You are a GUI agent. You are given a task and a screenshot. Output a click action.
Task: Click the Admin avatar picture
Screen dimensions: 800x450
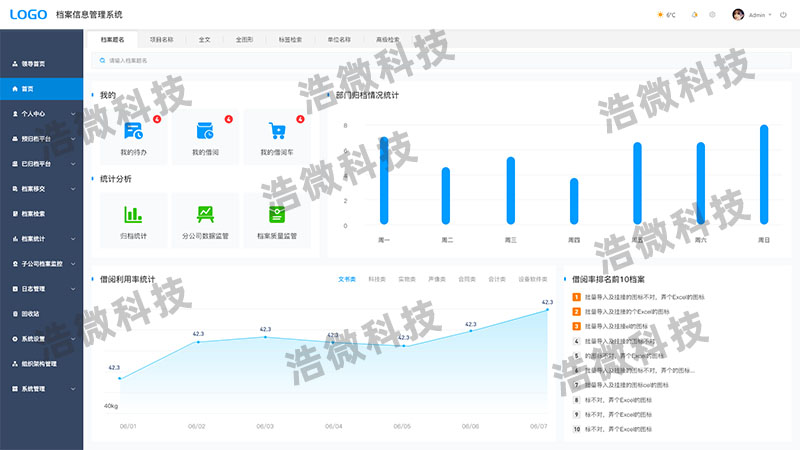[x=738, y=15]
